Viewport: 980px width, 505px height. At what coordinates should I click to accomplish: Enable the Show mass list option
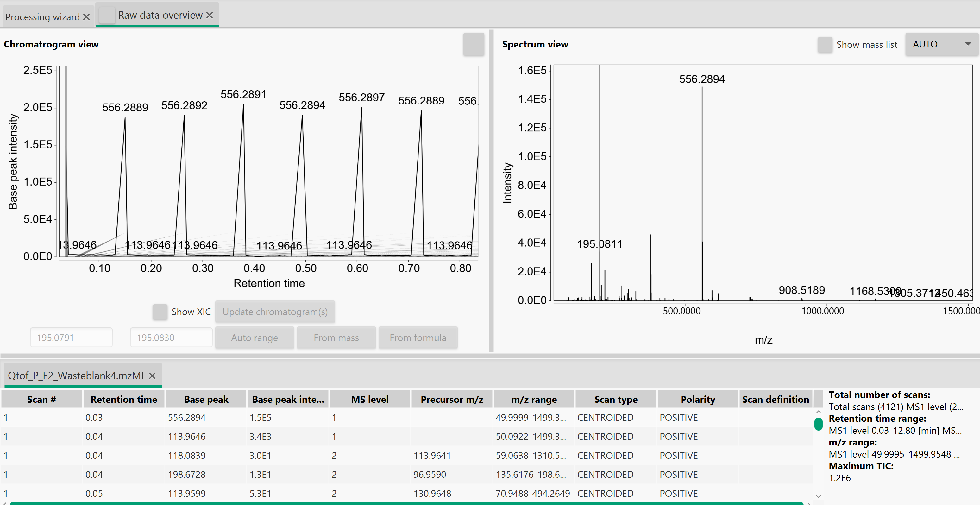click(x=825, y=45)
